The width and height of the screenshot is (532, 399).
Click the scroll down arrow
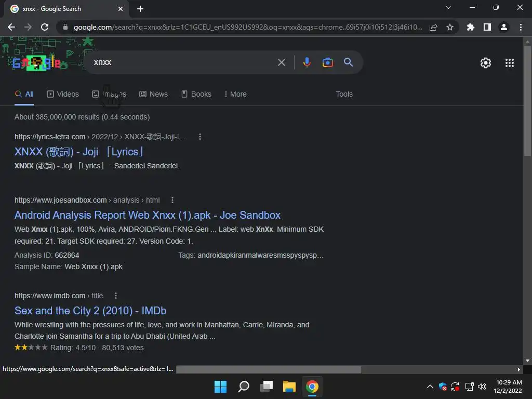pyautogui.click(x=527, y=361)
